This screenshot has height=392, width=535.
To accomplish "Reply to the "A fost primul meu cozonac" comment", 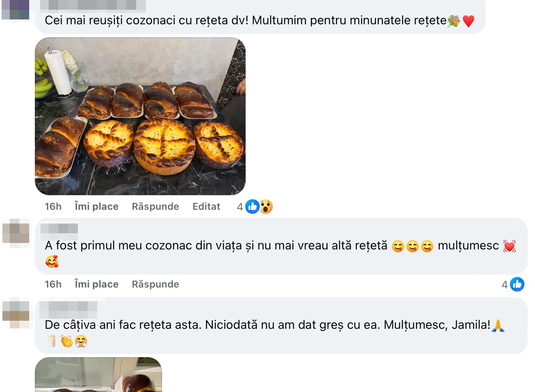I will pyautogui.click(x=155, y=284).
